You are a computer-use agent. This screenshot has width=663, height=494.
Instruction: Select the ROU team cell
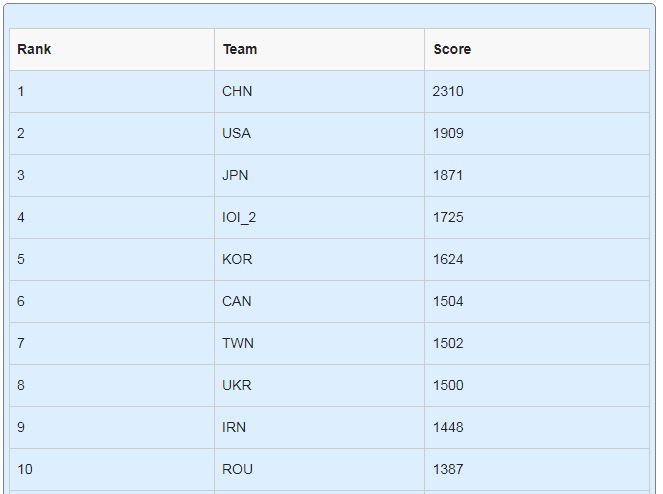click(319, 469)
